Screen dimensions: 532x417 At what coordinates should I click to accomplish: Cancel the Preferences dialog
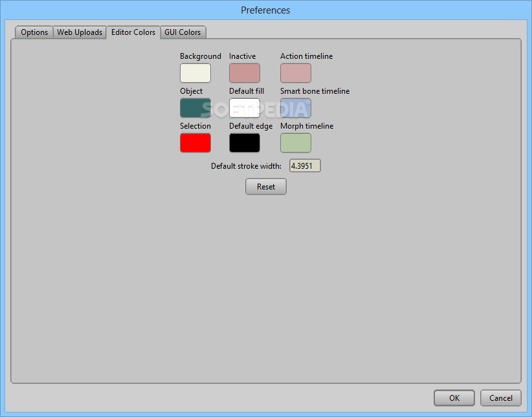[x=501, y=398]
